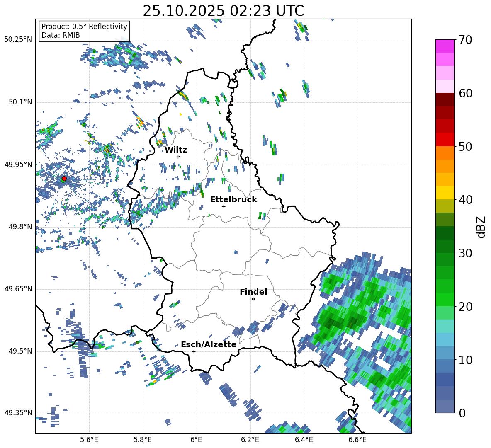
Task: Click the 6.2°E longitude label
Action: pos(250,440)
